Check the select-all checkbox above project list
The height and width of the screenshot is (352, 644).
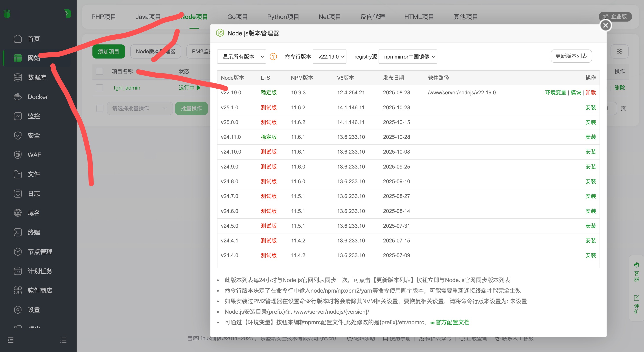99,71
